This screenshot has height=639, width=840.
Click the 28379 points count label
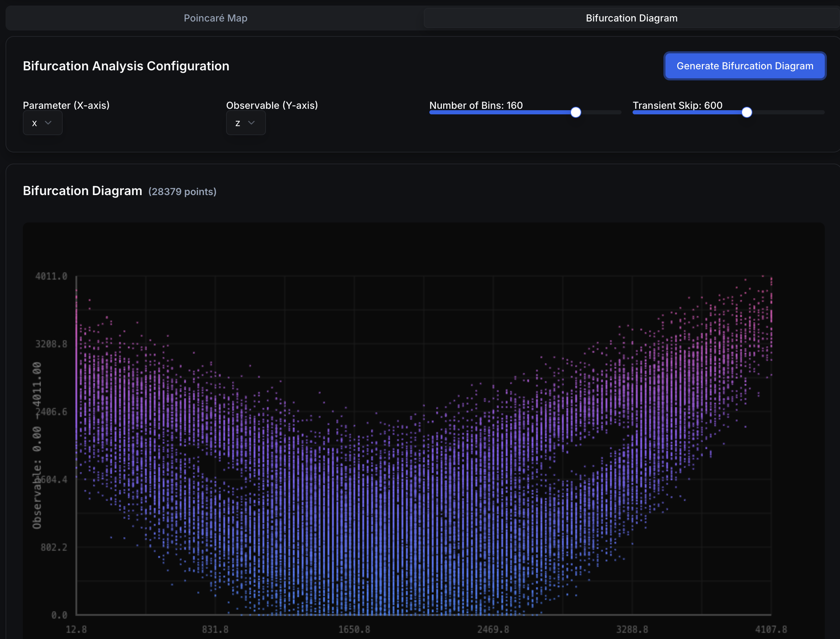coord(182,192)
